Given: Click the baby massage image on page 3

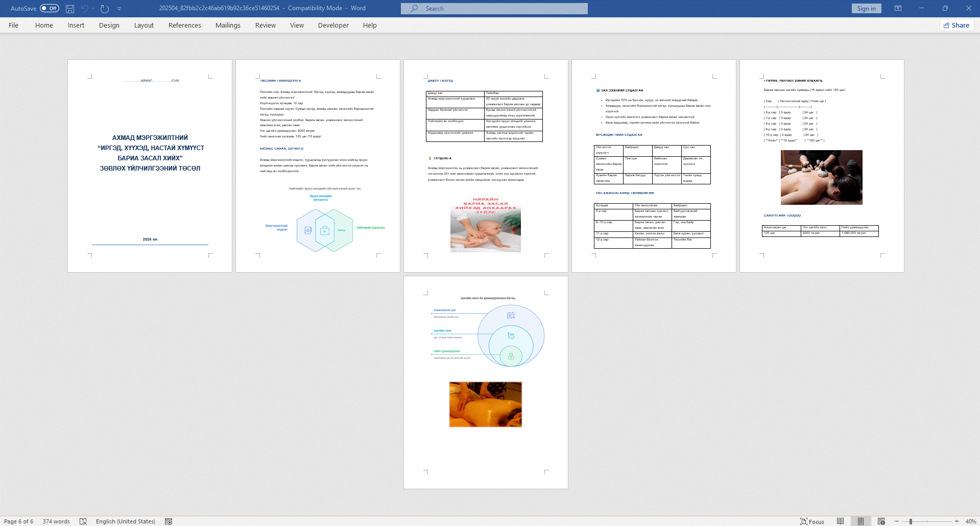Looking at the screenshot, I should point(486,224).
